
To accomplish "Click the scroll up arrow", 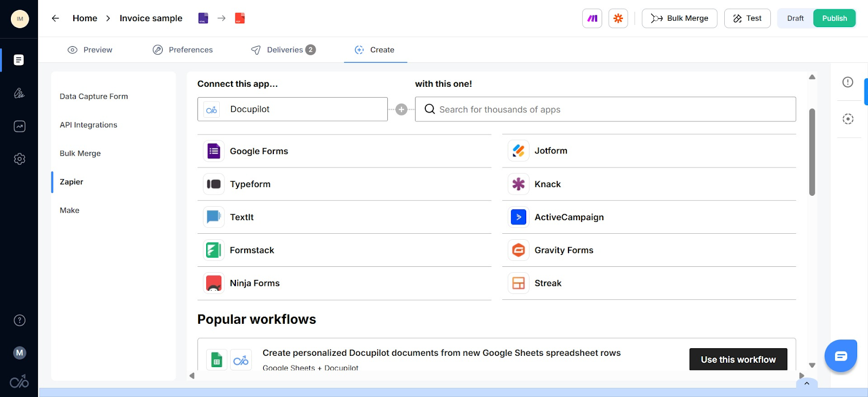I will [x=812, y=77].
